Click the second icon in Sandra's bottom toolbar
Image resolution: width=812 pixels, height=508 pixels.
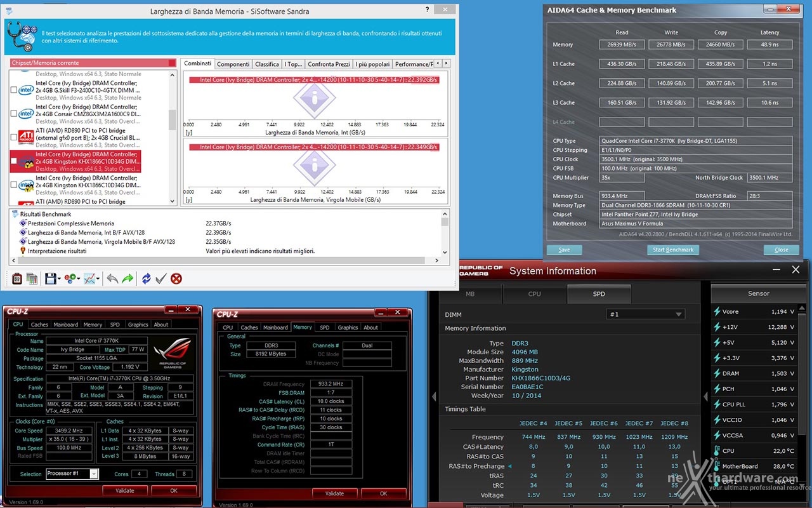point(32,278)
